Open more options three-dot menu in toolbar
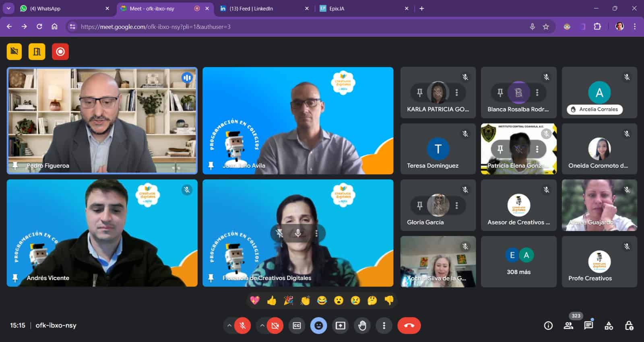Image resolution: width=644 pixels, height=342 pixels. click(384, 326)
